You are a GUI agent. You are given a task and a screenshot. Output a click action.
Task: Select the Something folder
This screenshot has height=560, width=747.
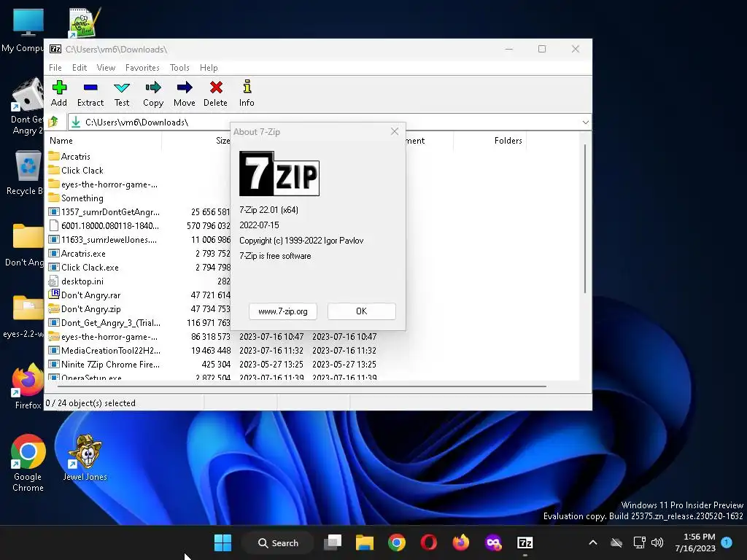[82, 198]
